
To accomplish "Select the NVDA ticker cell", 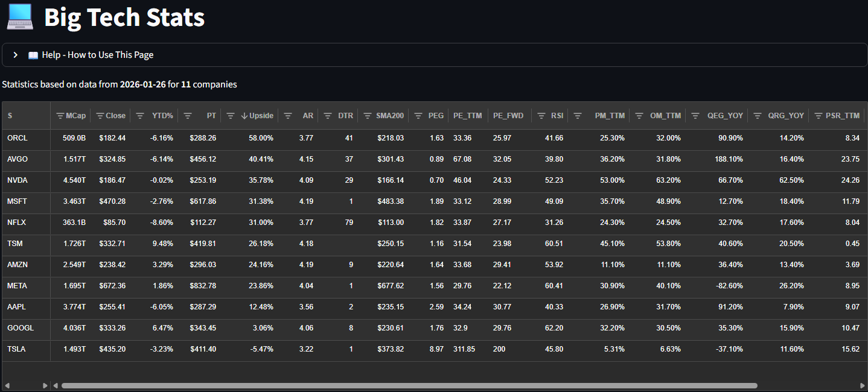I will tap(26, 181).
